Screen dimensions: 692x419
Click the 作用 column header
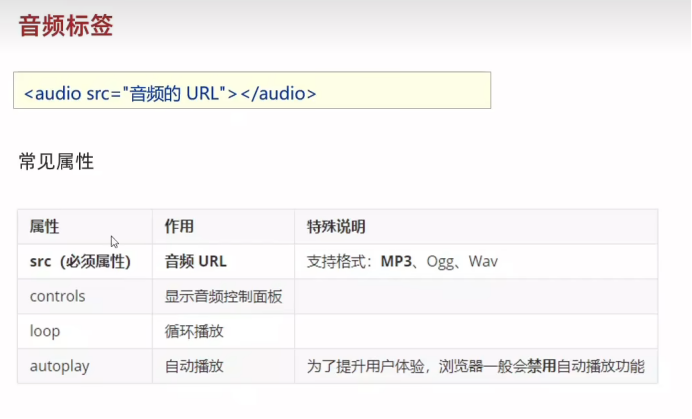click(x=179, y=227)
